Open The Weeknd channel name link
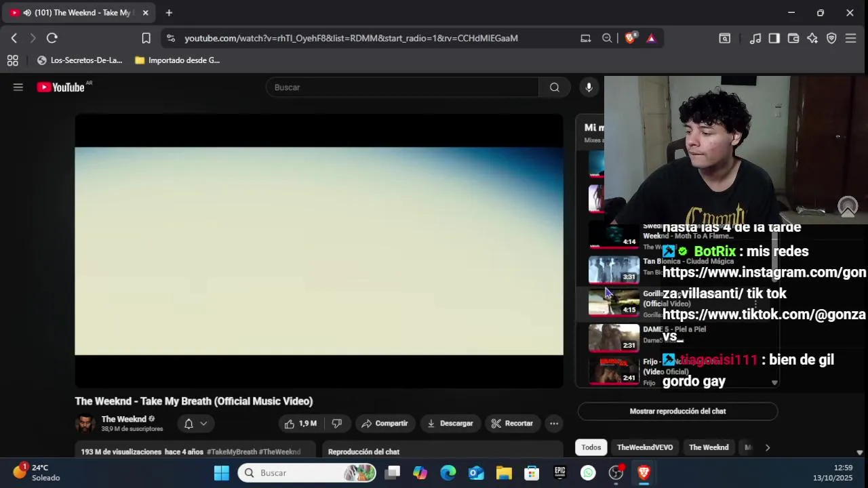868x488 pixels. tap(124, 419)
